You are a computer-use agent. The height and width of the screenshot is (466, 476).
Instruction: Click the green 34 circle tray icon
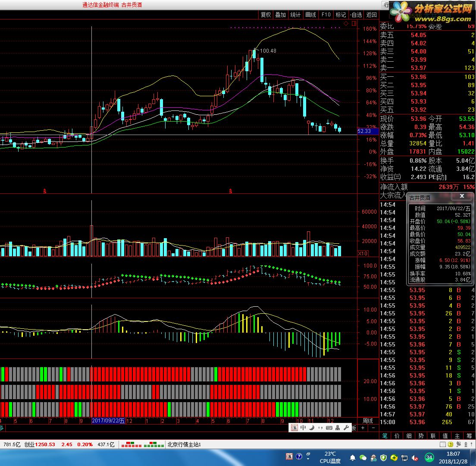pyautogui.click(x=429, y=457)
